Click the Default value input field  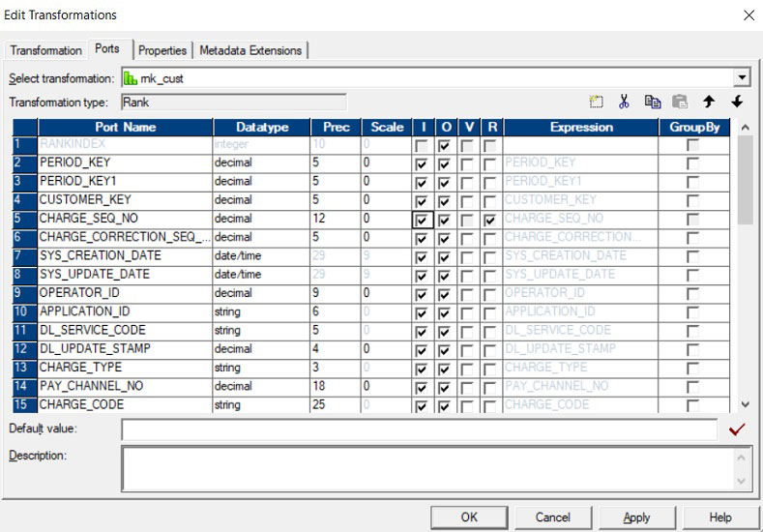[x=420, y=429]
